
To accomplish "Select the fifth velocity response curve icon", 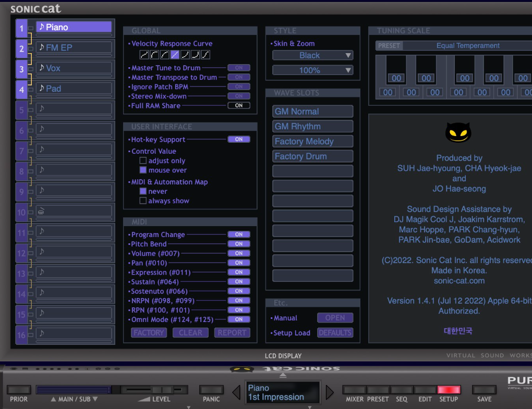I will coord(185,55).
